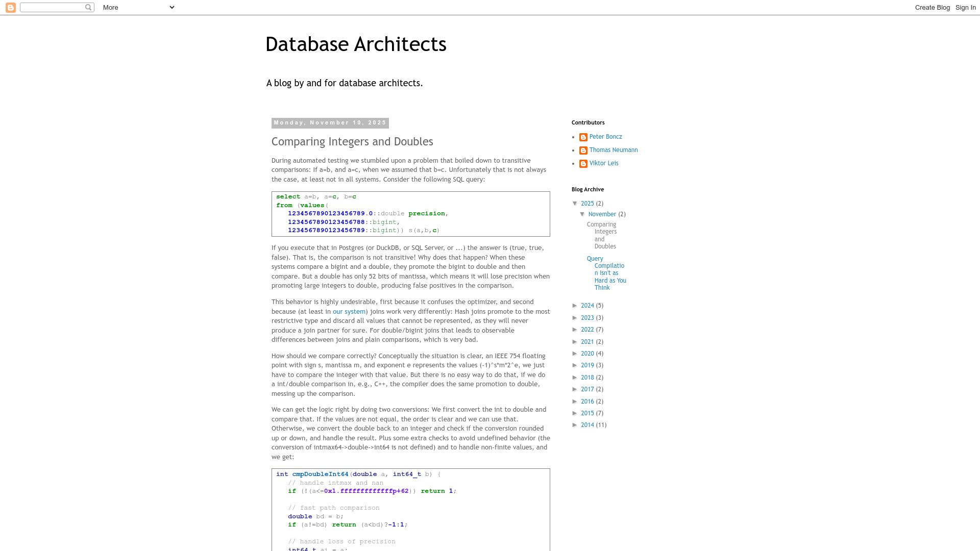Expand the 2020 archive triangle

(x=575, y=354)
